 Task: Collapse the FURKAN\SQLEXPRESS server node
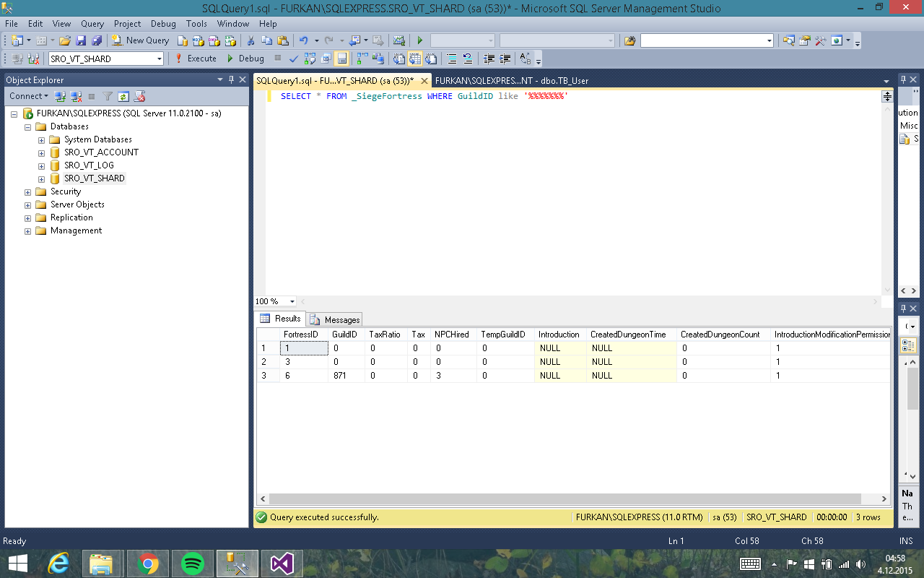coord(14,113)
